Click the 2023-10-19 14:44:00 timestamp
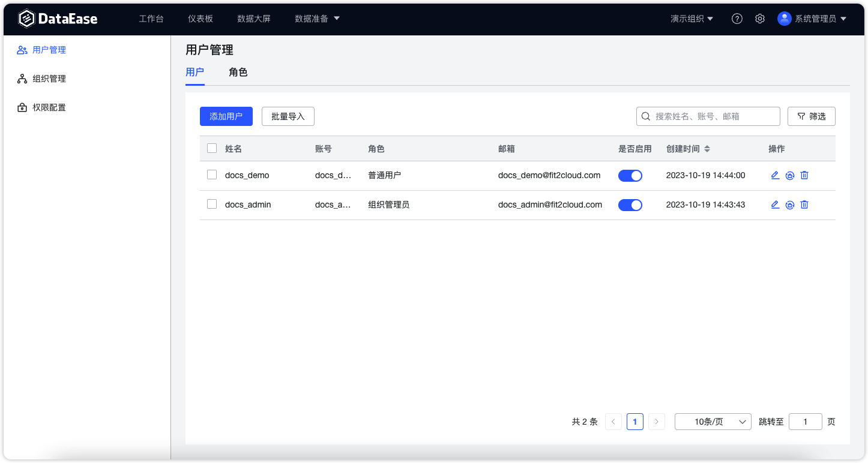The height and width of the screenshot is (463, 868). point(706,175)
